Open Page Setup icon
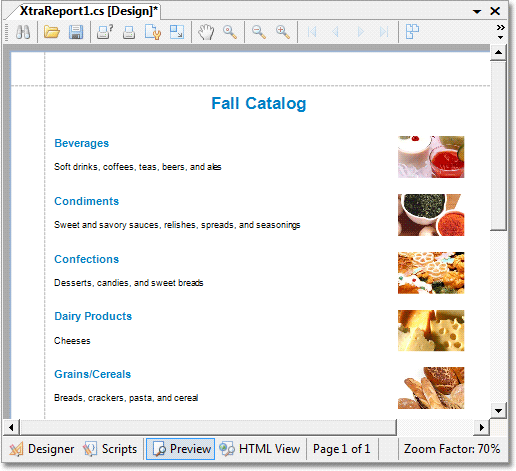Viewport: 516px width, 471px height. [x=153, y=32]
